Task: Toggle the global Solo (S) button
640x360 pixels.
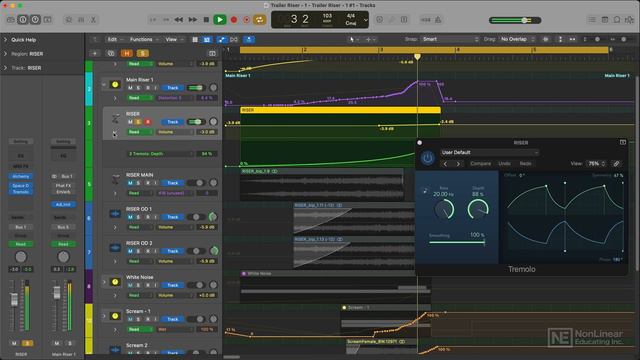Action: click(x=142, y=53)
